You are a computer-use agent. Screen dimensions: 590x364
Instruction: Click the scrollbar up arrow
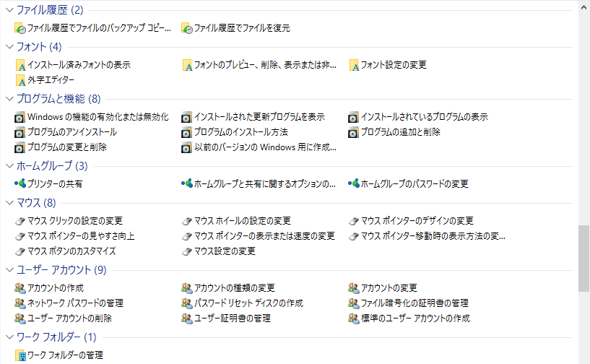pos(584,6)
